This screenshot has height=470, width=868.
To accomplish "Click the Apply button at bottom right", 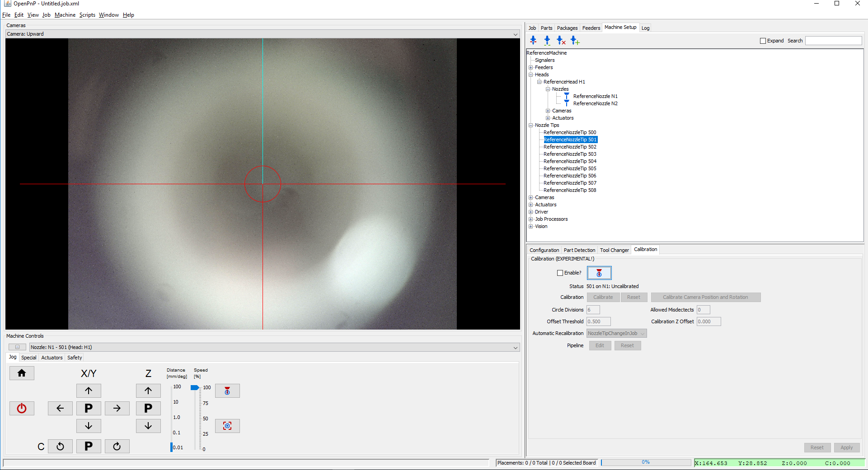I will [847, 447].
